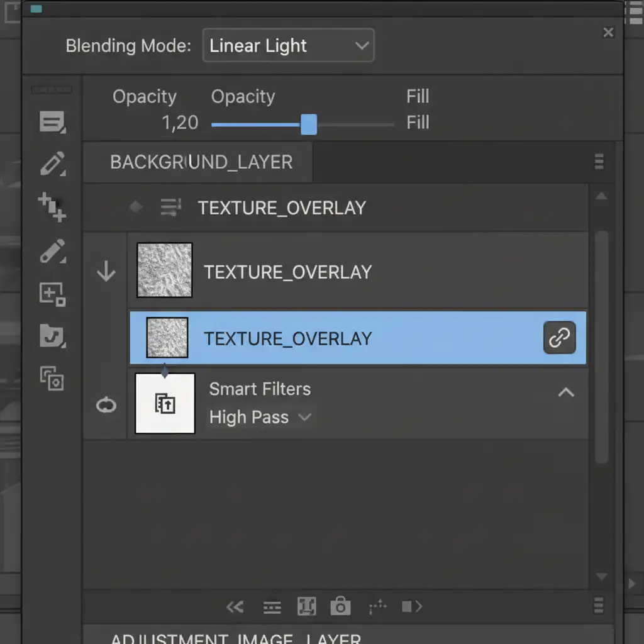The width and height of the screenshot is (644, 644).
Task: Open the folder icon in left sidebar
Action: (x=52, y=336)
